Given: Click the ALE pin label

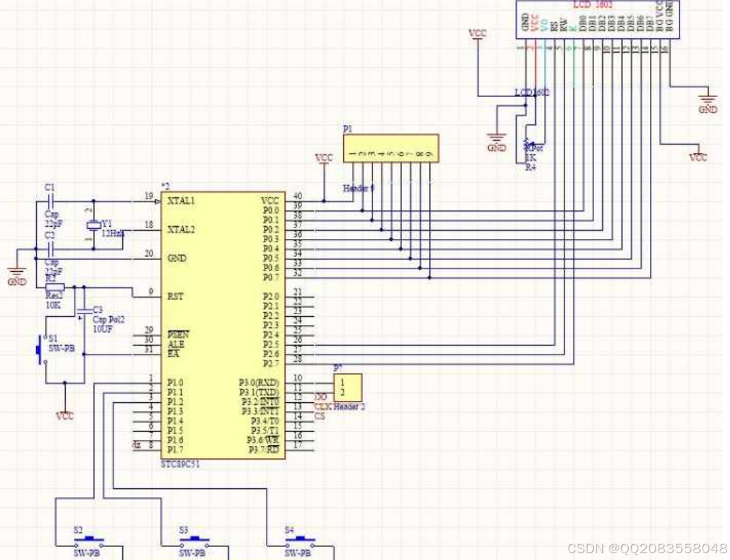Looking at the screenshot, I should (x=176, y=344).
